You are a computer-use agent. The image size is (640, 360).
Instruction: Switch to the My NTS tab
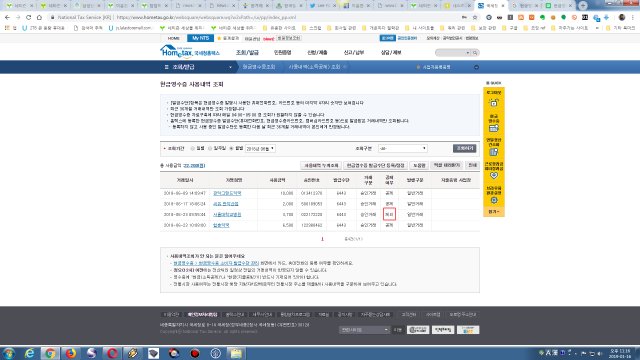coord(200,38)
